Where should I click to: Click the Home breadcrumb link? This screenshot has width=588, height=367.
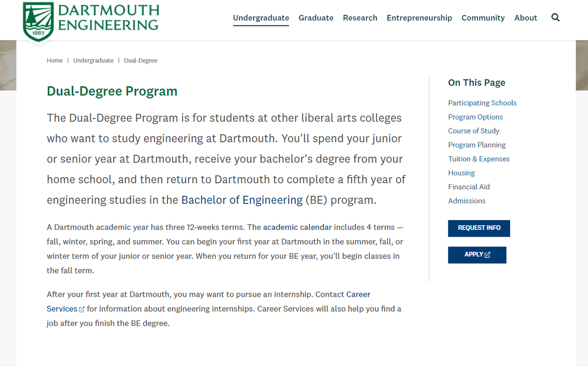pyautogui.click(x=54, y=60)
